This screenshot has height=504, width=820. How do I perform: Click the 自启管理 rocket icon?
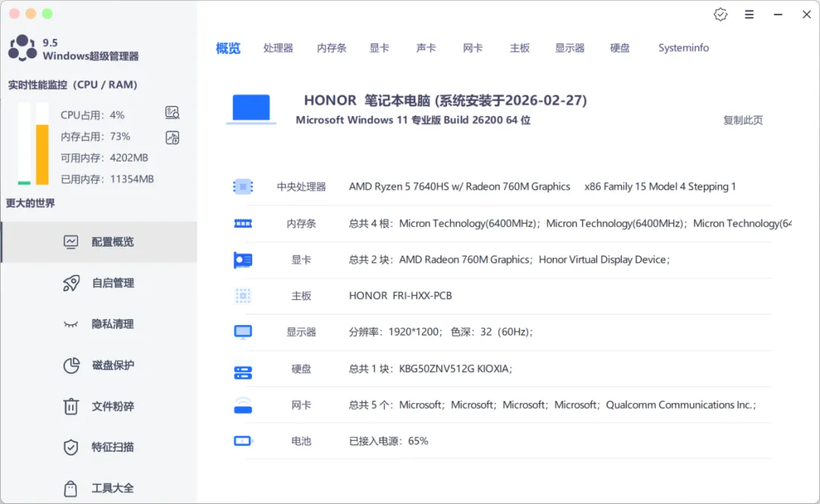tap(71, 283)
